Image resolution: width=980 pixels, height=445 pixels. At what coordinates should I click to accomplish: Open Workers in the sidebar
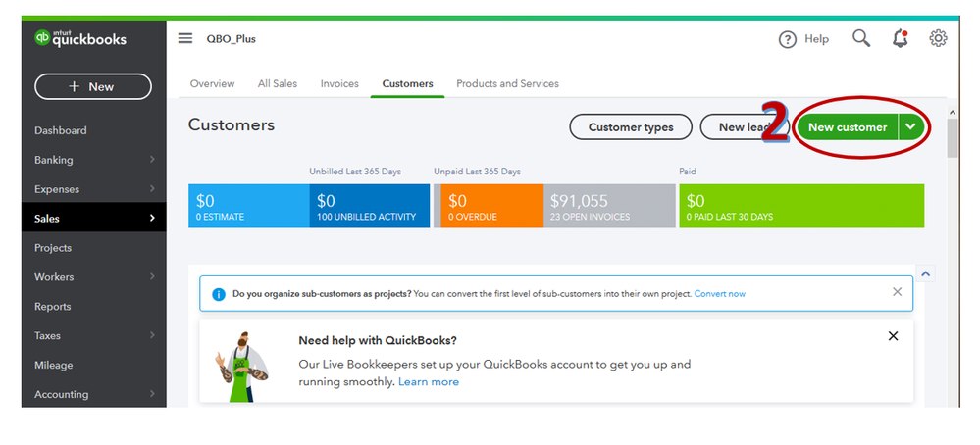coord(54,277)
